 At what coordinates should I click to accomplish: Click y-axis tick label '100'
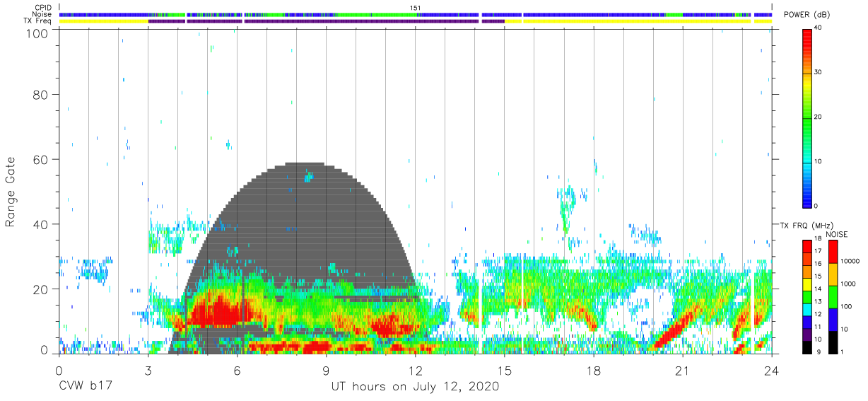tap(36, 33)
